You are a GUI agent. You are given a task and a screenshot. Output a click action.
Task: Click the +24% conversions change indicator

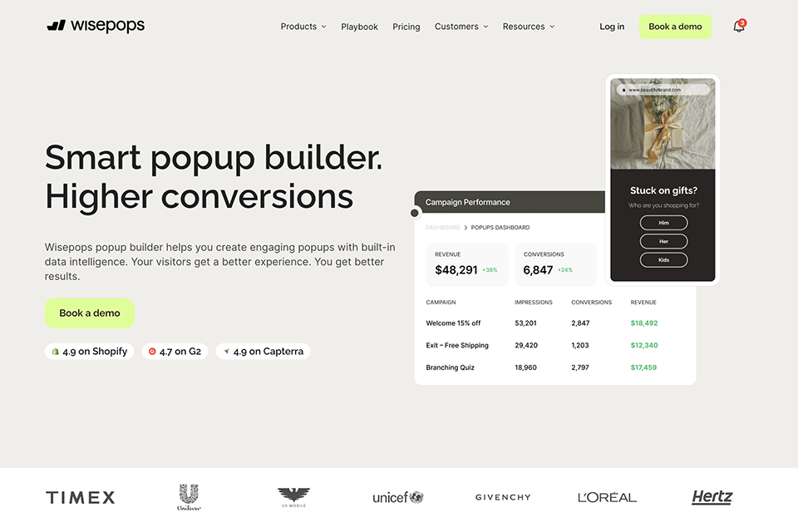tap(565, 270)
